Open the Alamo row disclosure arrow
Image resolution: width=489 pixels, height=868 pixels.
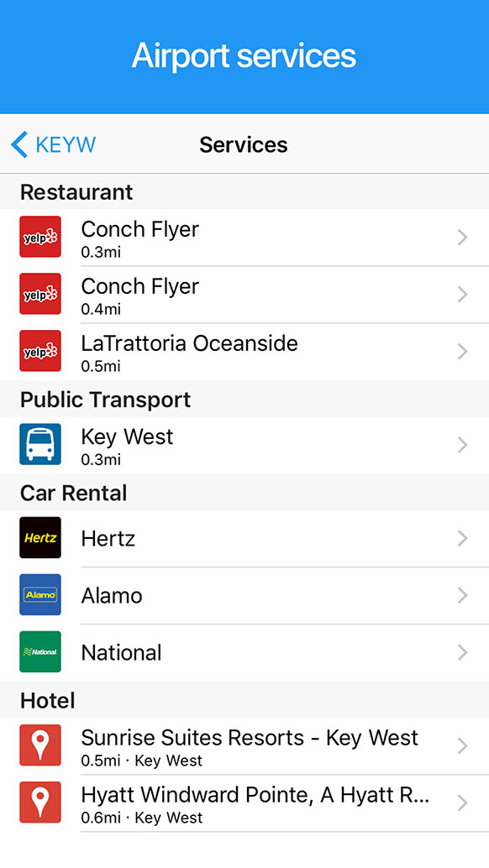coord(462,595)
